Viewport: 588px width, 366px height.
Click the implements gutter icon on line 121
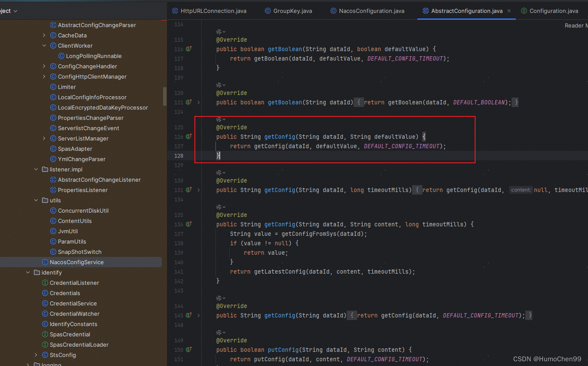[x=188, y=102]
